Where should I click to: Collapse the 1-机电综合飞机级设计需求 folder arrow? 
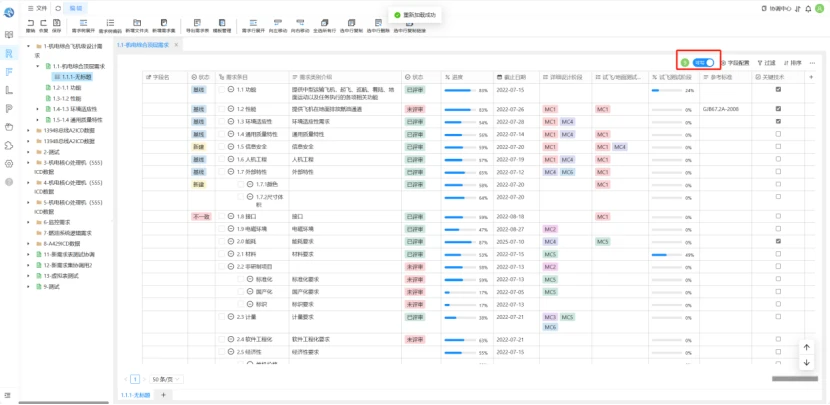tap(29, 46)
